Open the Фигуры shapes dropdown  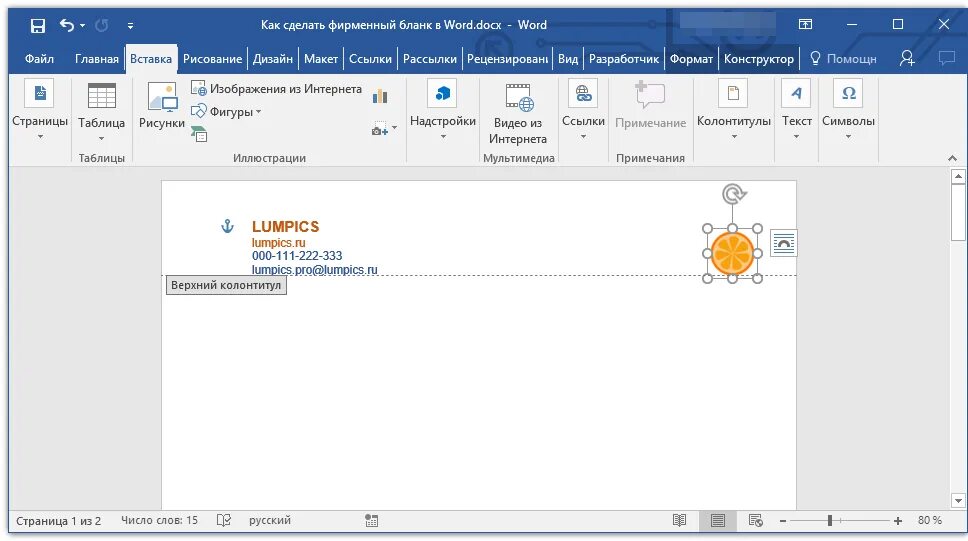pyautogui.click(x=226, y=112)
